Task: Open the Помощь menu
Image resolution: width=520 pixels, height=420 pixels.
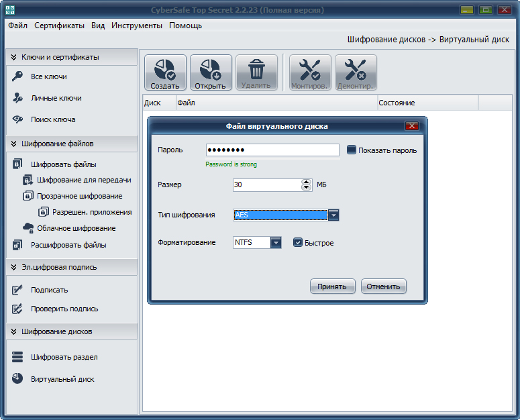Action: point(185,25)
